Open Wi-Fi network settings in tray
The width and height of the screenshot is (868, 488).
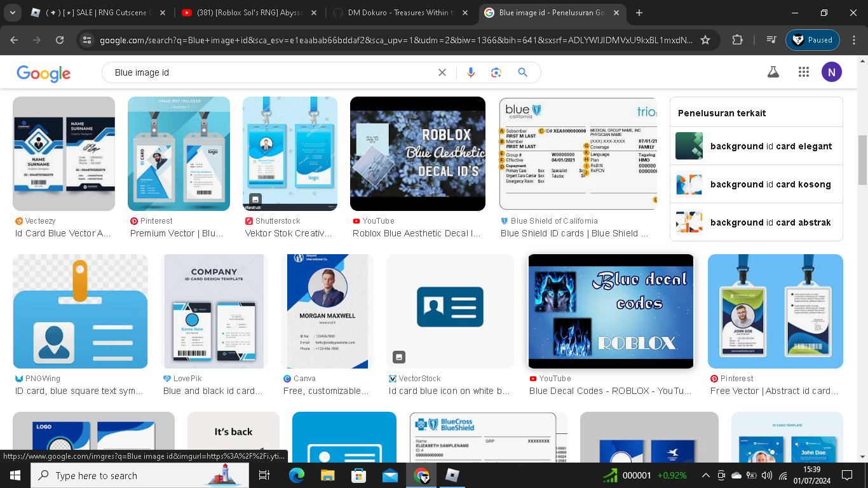[782, 475]
